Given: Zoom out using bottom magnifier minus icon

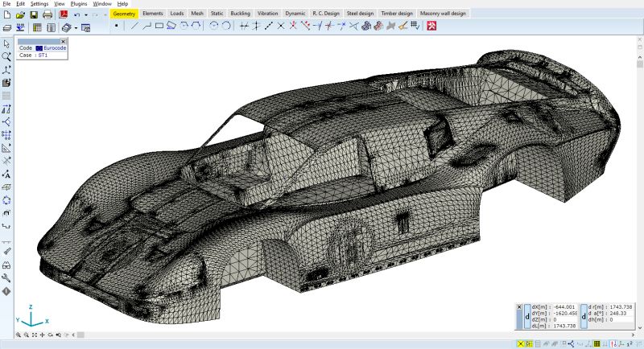Looking at the screenshot, I should 27,335.
